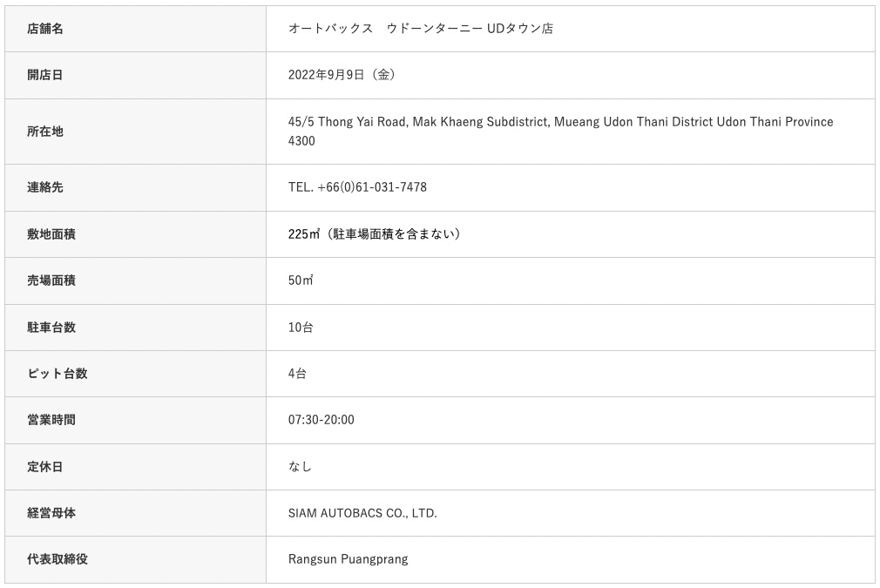
Task: Click the 店舗名 row header
Action: [x=45, y=29]
